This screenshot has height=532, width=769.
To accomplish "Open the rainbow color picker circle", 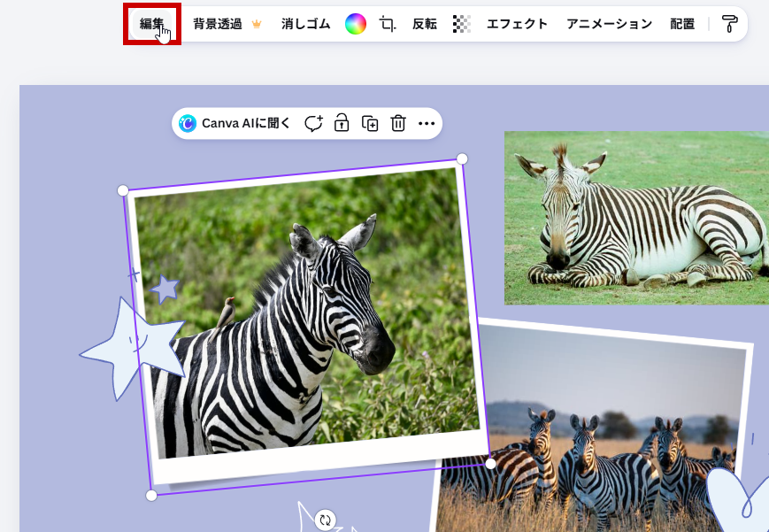I will [356, 24].
